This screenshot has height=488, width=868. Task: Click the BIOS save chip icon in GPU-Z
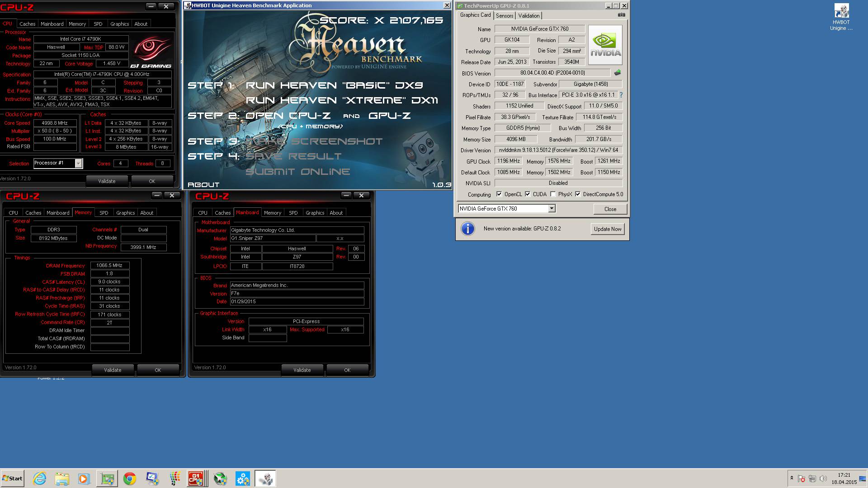pos(618,73)
